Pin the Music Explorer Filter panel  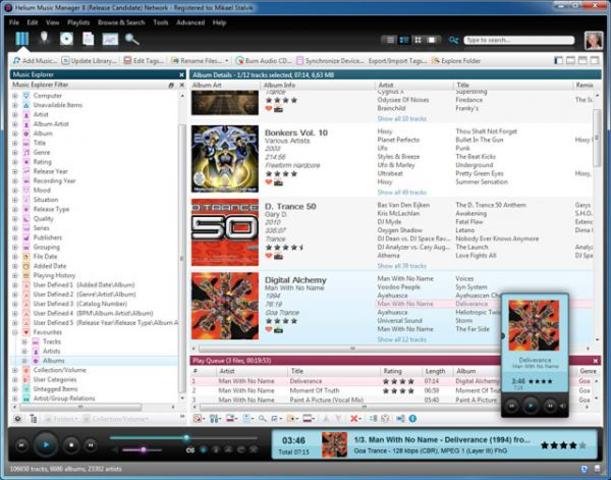coord(171,85)
